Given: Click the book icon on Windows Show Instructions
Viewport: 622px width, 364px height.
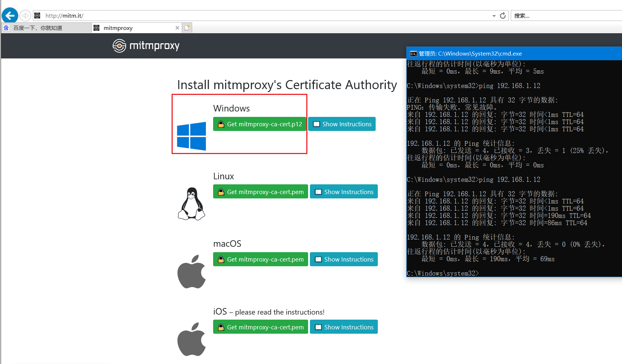Looking at the screenshot, I should pyautogui.click(x=316, y=124).
